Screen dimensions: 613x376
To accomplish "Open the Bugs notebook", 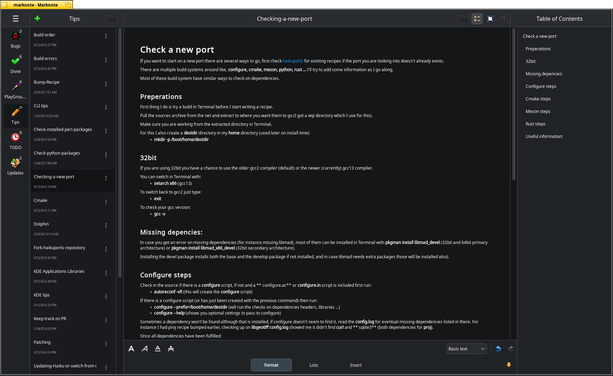I will [x=15, y=39].
